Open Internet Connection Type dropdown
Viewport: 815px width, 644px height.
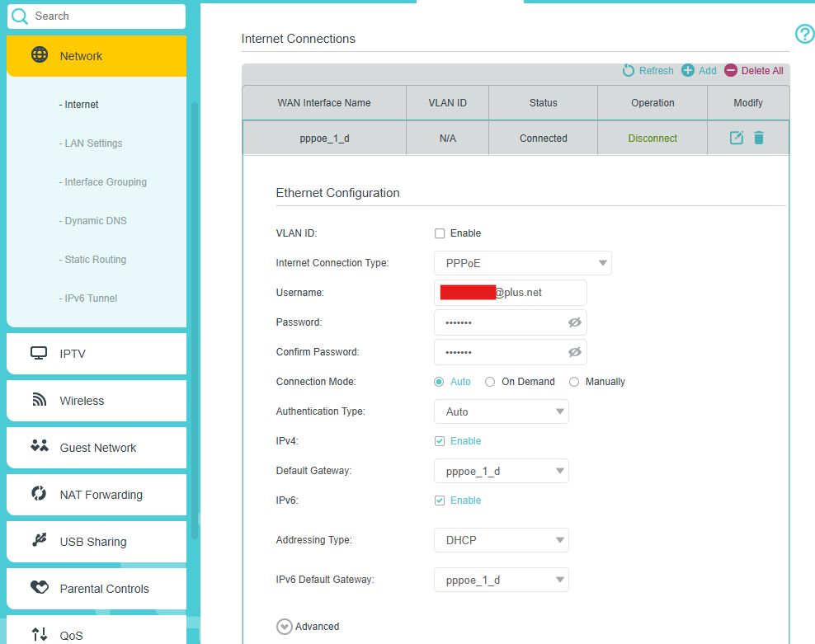point(522,263)
